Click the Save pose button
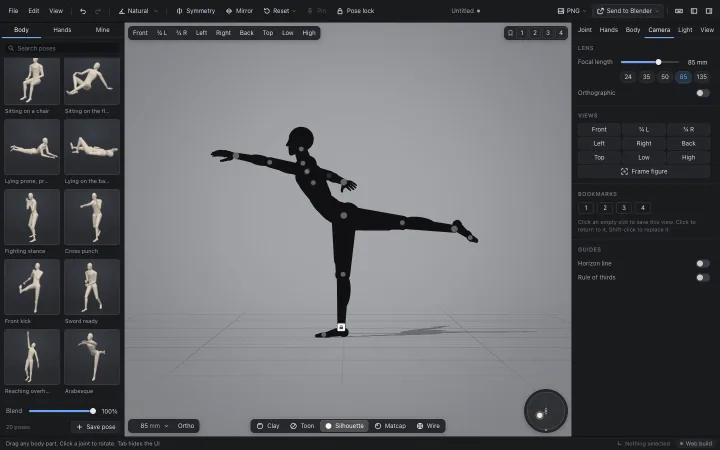 96,427
